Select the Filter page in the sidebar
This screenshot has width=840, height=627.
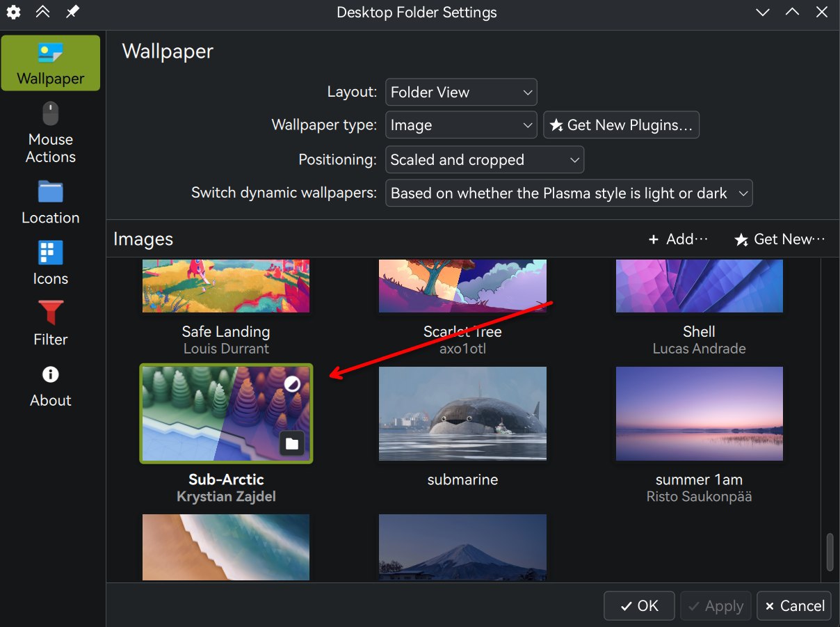[x=50, y=324]
